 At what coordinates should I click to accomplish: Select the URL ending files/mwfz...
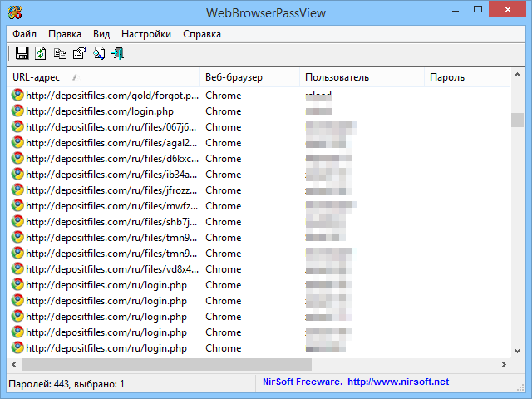pos(112,206)
